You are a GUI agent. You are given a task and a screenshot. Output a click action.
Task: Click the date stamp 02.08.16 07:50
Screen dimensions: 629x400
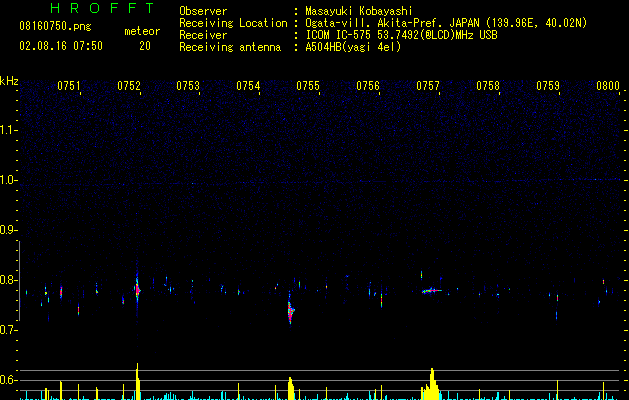[x=61, y=46]
